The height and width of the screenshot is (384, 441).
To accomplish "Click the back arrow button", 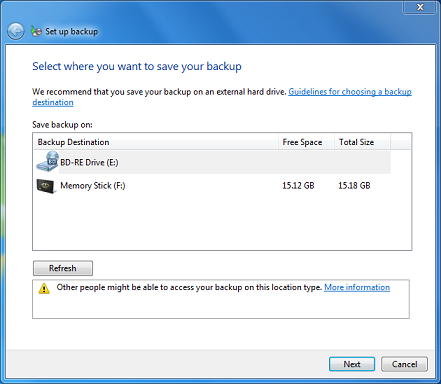I will tap(15, 32).
